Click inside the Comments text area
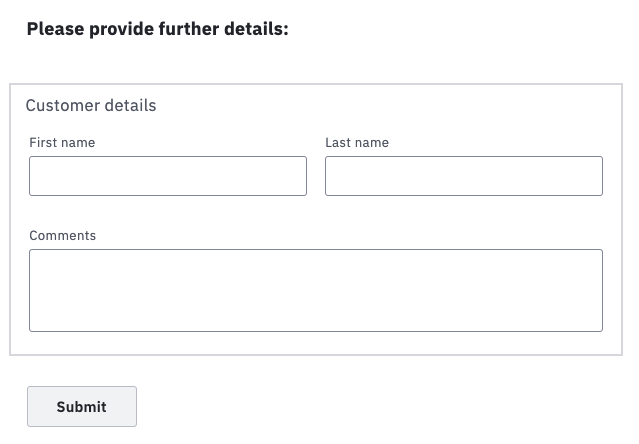Screen dimensions: 639x444 point(316,290)
